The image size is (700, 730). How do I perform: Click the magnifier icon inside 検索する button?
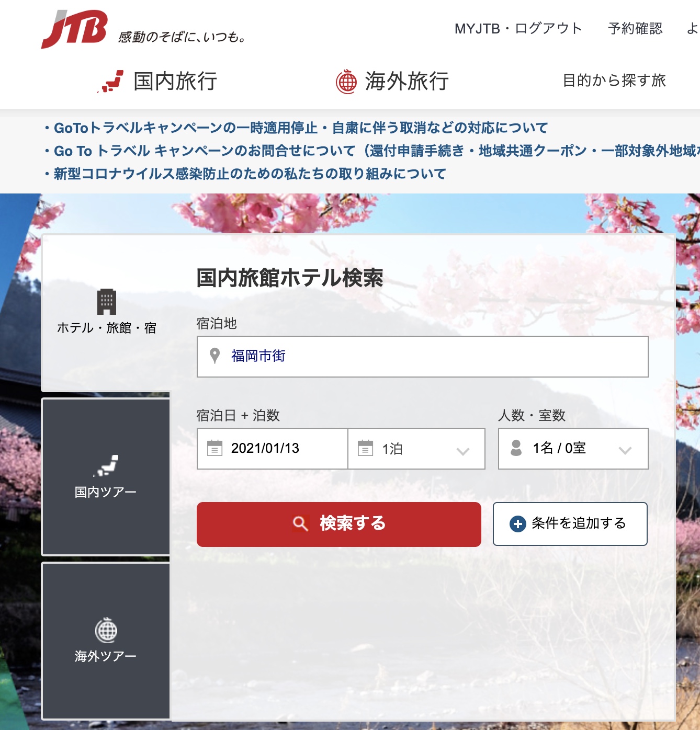click(x=299, y=523)
